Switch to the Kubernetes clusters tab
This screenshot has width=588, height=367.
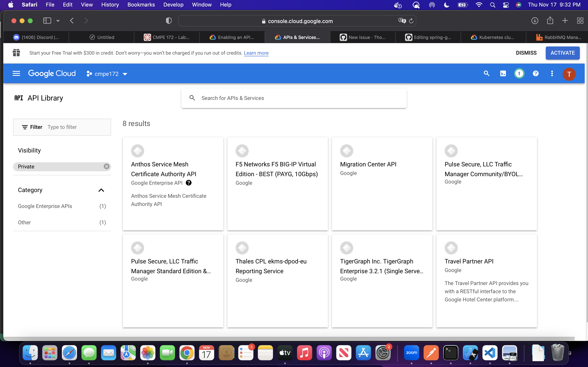(x=493, y=37)
